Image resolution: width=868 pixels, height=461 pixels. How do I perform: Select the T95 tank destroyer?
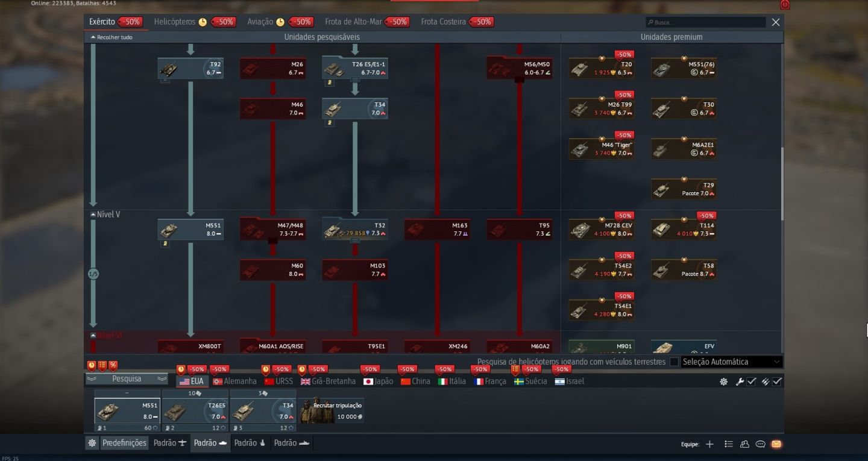pos(520,230)
